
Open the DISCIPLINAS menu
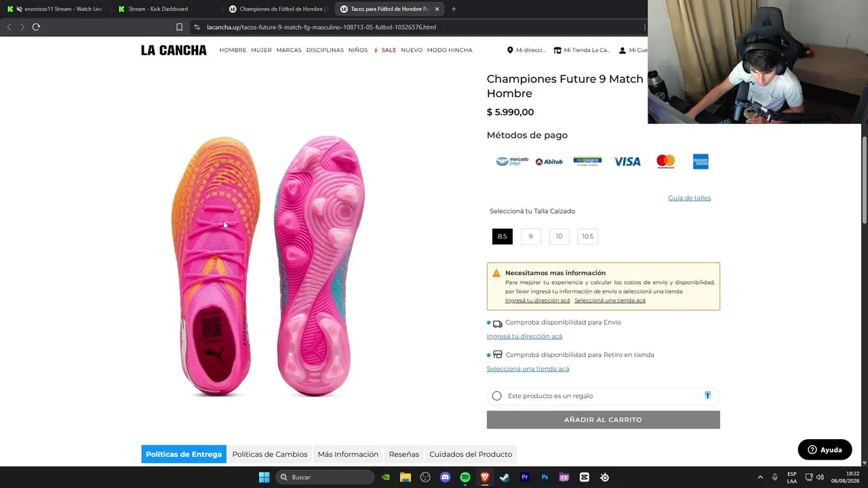[325, 50]
